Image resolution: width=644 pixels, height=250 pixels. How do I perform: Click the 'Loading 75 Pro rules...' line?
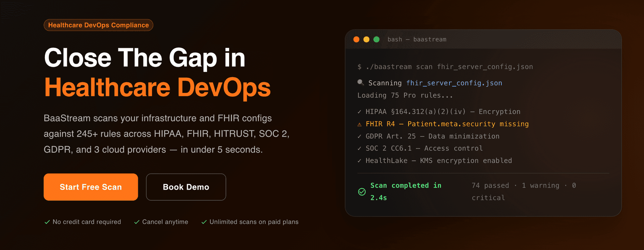pyautogui.click(x=405, y=95)
